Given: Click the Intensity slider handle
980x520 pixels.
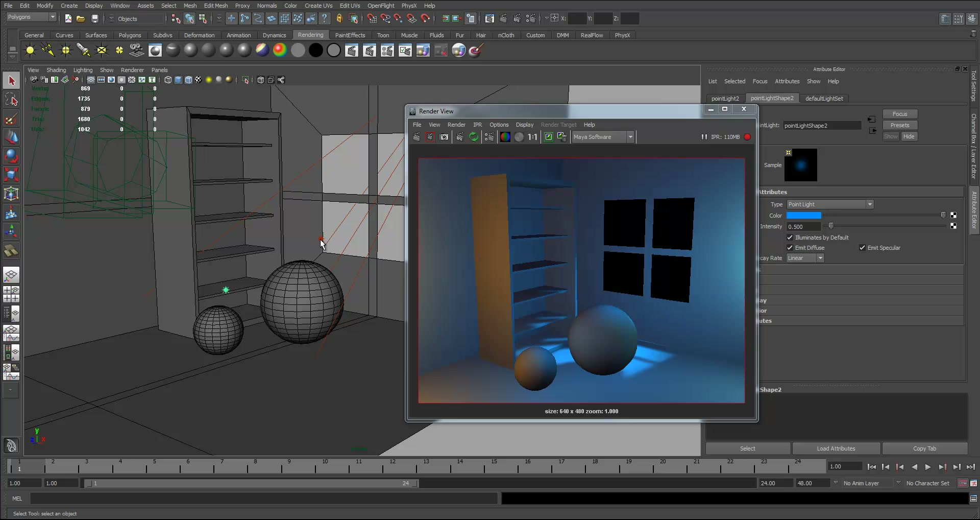Looking at the screenshot, I should 831,226.
